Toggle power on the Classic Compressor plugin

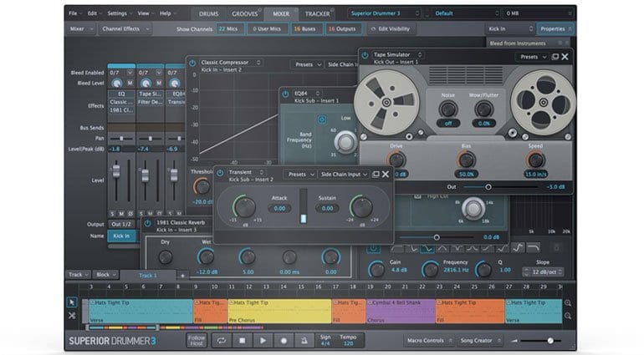click(x=192, y=63)
